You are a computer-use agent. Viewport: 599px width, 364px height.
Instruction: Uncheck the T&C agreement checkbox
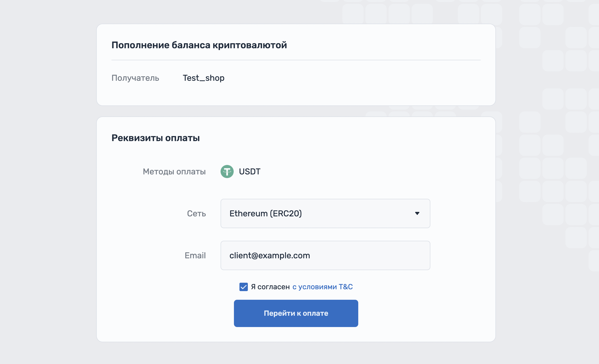click(243, 287)
